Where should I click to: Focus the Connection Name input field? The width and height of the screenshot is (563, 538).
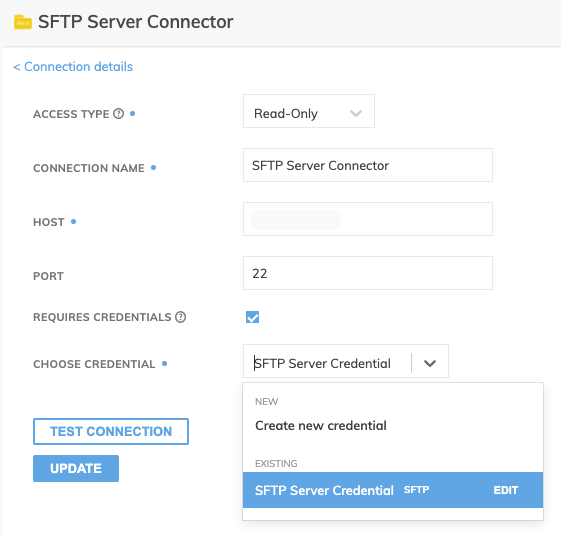click(368, 165)
